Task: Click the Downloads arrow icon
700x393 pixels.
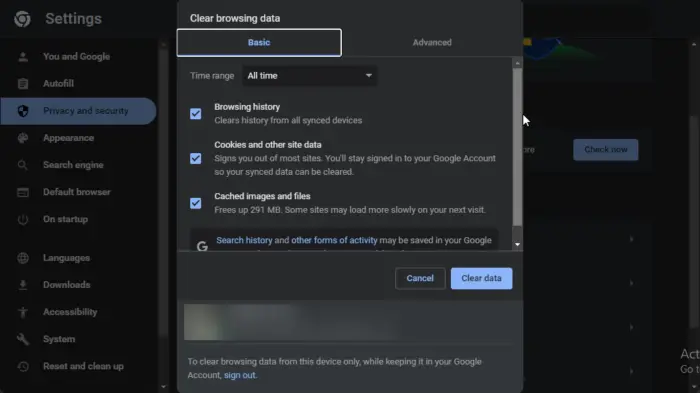Action: [x=23, y=285]
